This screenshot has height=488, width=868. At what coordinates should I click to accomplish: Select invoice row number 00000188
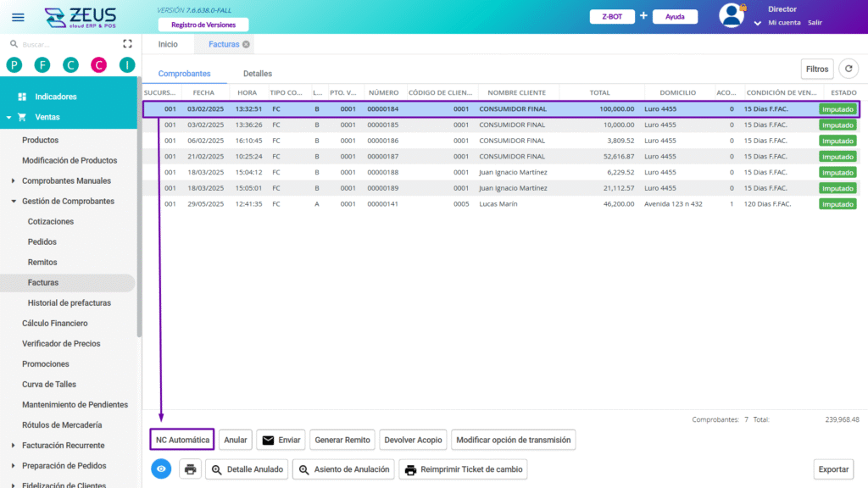coord(501,172)
